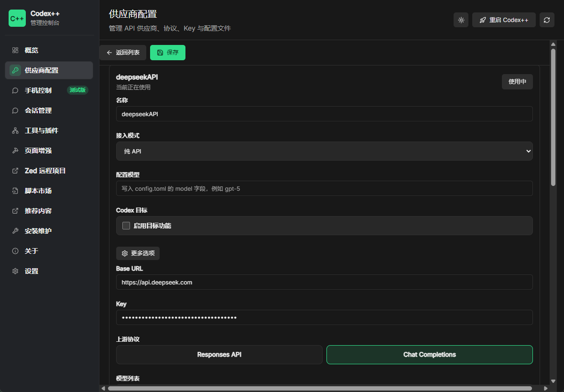
Task: Click the 使用中 status button
Action: pyautogui.click(x=517, y=82)
